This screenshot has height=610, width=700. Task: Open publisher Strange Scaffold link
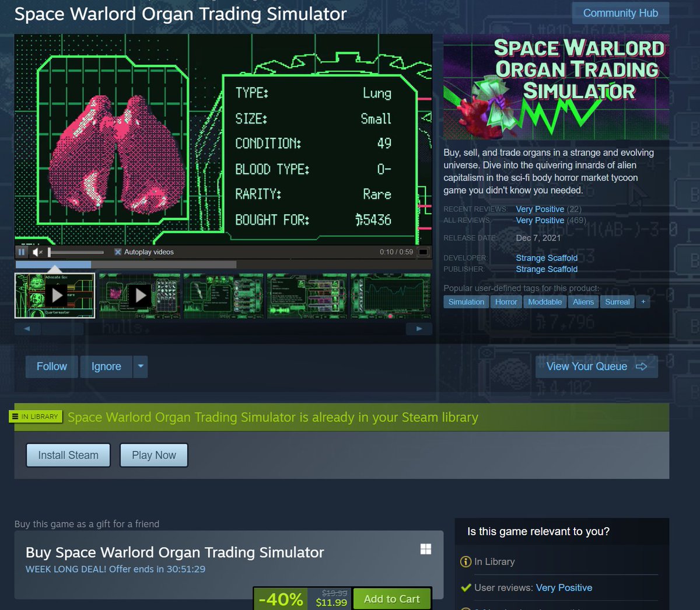tap(547, 269)
